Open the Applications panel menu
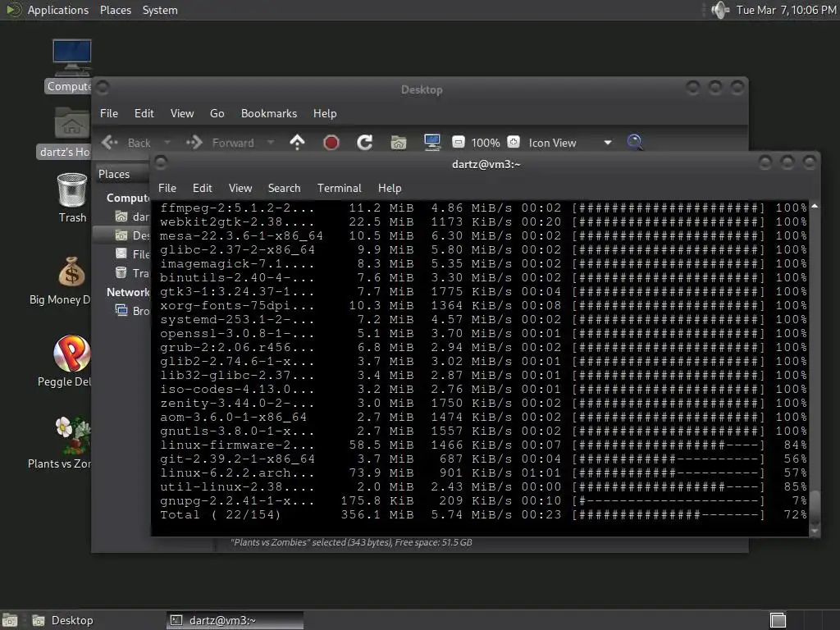840x630 pixels. [58, 10]
